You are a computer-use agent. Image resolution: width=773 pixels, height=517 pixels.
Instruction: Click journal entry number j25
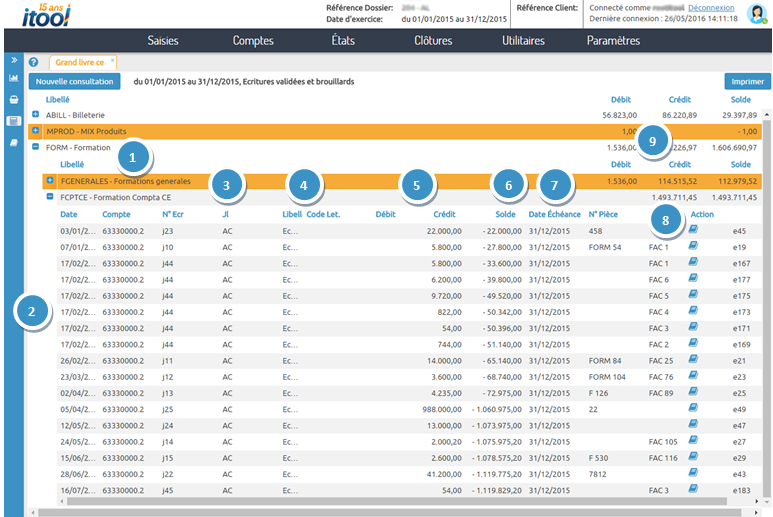tap(167, 410)
